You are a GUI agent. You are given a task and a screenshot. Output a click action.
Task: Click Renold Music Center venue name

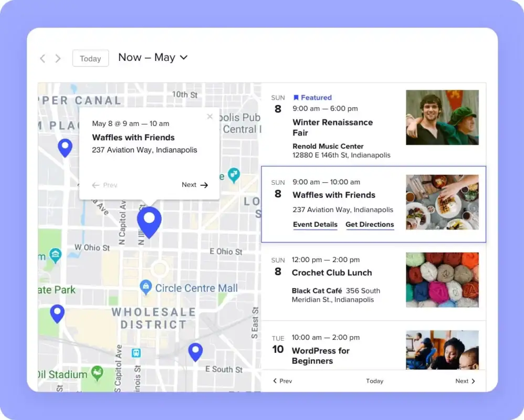[x=328, y=146]
